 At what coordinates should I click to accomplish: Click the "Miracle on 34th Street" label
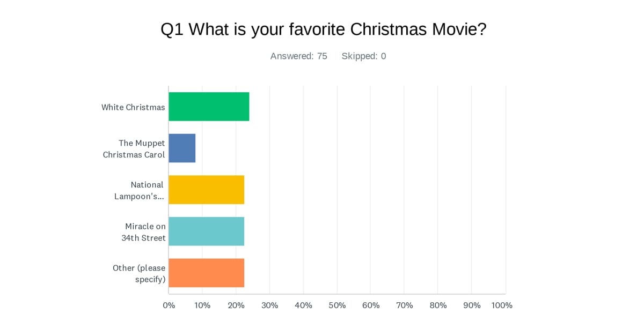pos(144,232)
